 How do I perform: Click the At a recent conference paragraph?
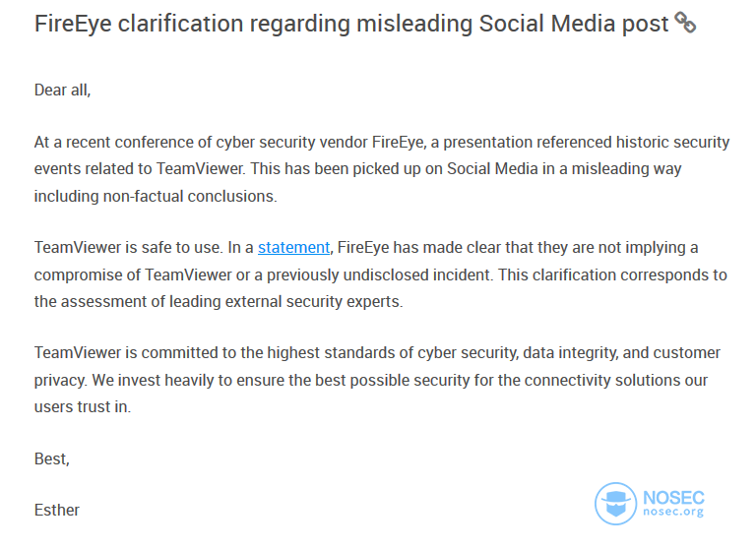381,169
